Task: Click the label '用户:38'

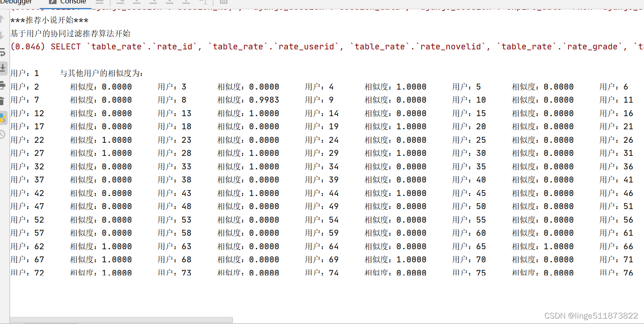Action: coord(175,180)
